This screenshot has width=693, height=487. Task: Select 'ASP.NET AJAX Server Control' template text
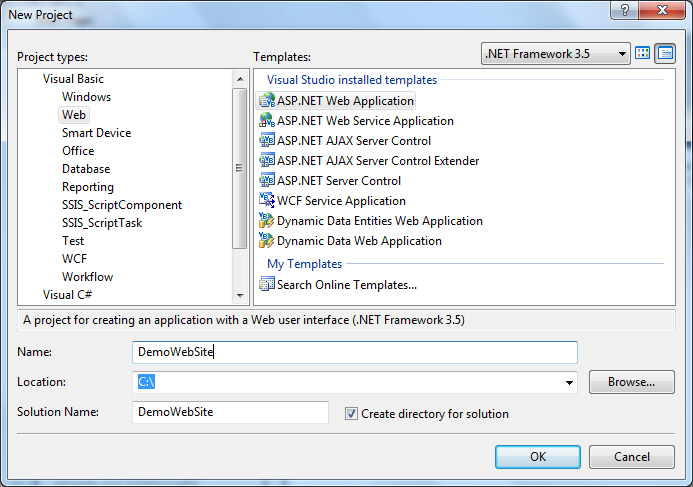[354, 141]
